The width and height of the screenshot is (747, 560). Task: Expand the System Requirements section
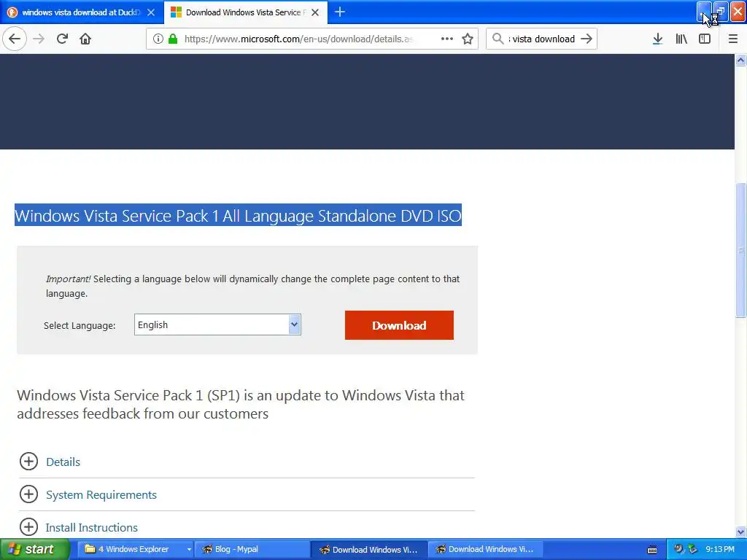pos(28,494)
